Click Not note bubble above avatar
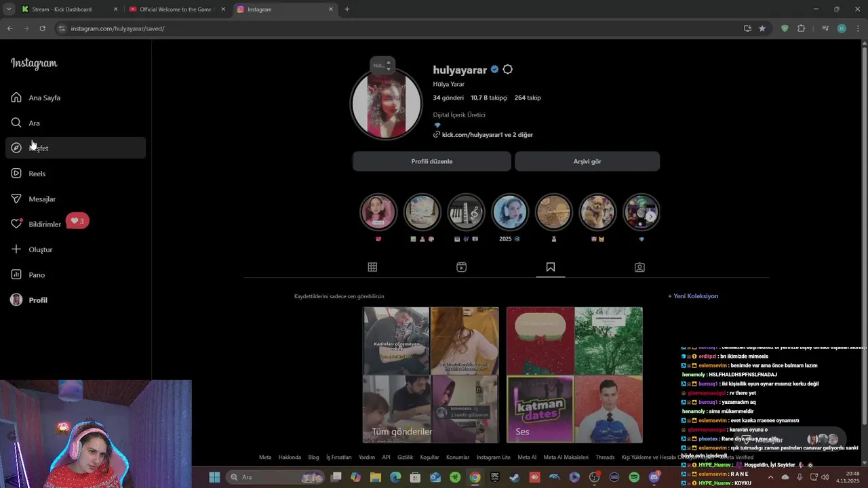This screenshot has height=488, width=868. 382,65
